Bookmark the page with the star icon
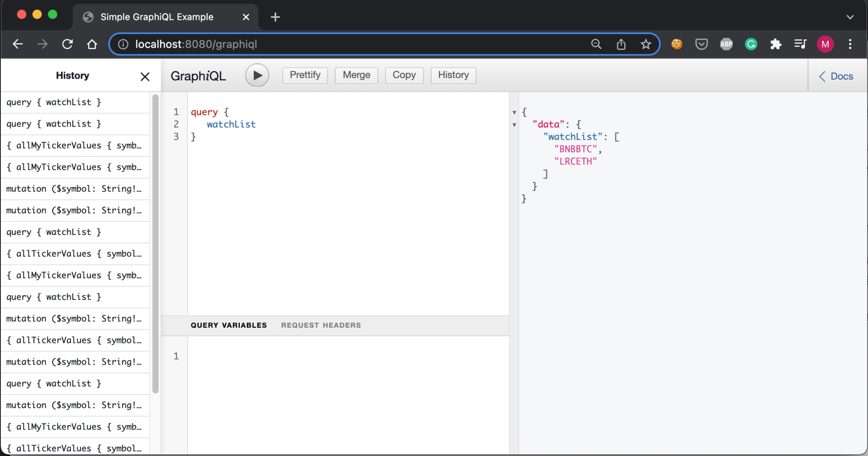 645,44
